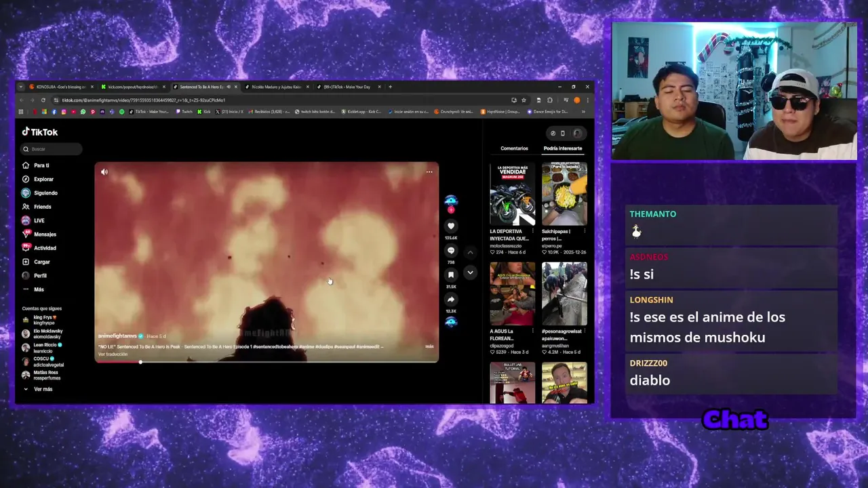Follow animefightamvs via plus badge

(x=451, y=210)
